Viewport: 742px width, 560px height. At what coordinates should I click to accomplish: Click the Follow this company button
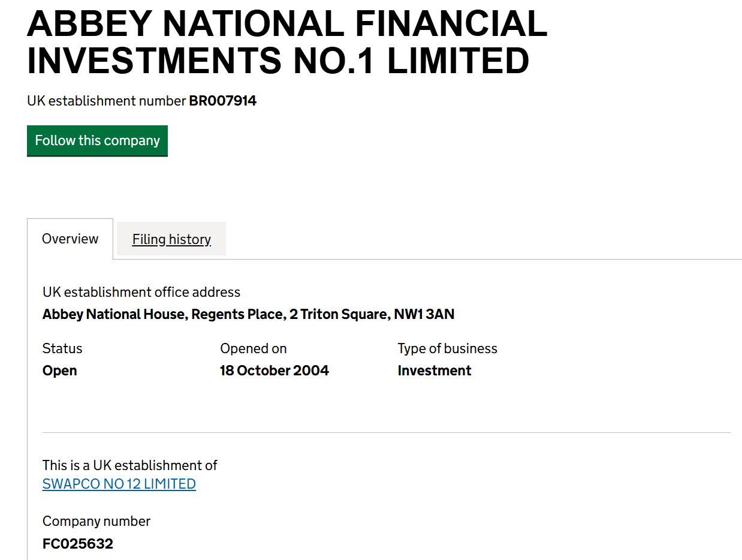97,141
